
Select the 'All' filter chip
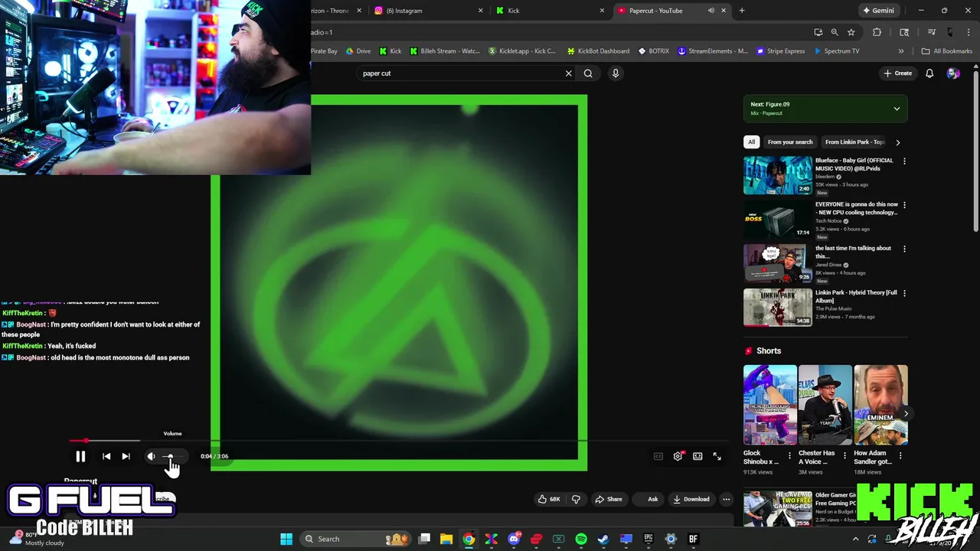[751, 142]
